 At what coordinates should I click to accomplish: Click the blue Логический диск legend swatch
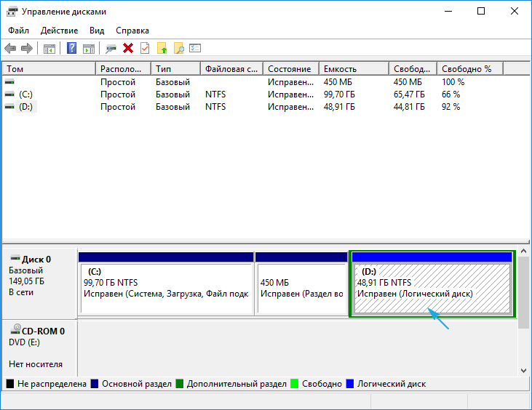coord(350,383)
